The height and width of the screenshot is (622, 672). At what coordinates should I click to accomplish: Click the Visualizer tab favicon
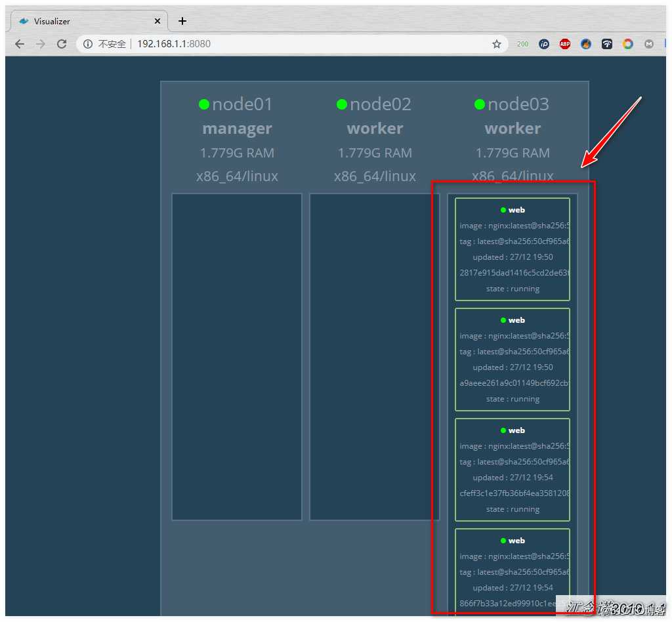click(24, 21)
